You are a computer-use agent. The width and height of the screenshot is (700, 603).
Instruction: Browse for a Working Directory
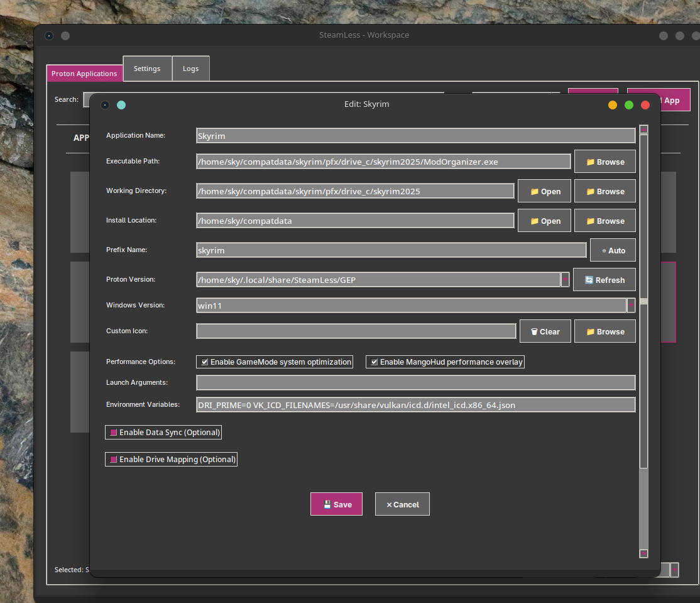pos(604,191)
